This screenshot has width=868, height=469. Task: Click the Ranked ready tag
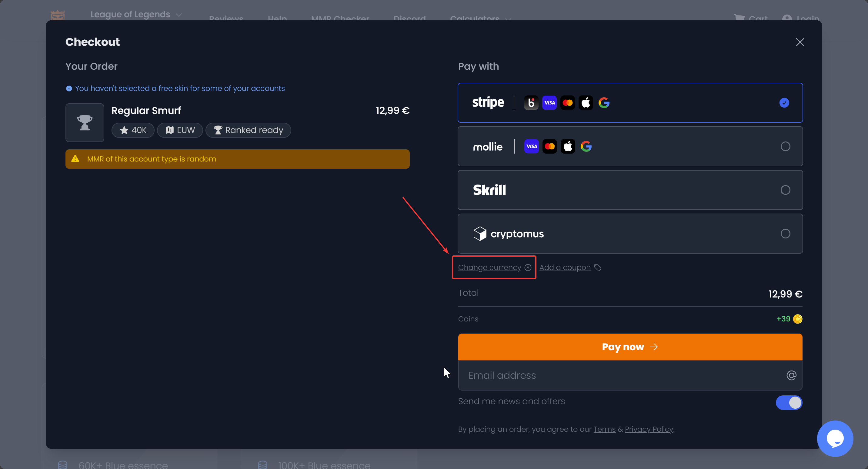(x=248, y=130)
